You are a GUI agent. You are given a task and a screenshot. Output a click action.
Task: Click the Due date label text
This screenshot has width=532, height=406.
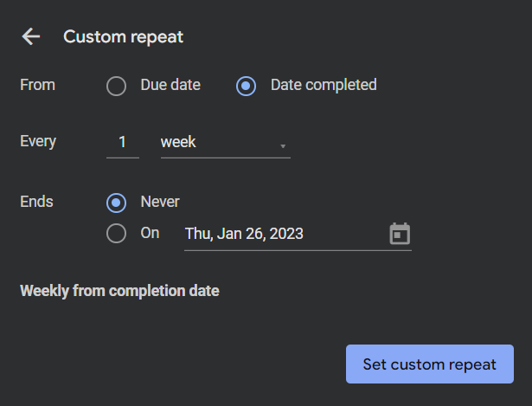pos(170,85)
